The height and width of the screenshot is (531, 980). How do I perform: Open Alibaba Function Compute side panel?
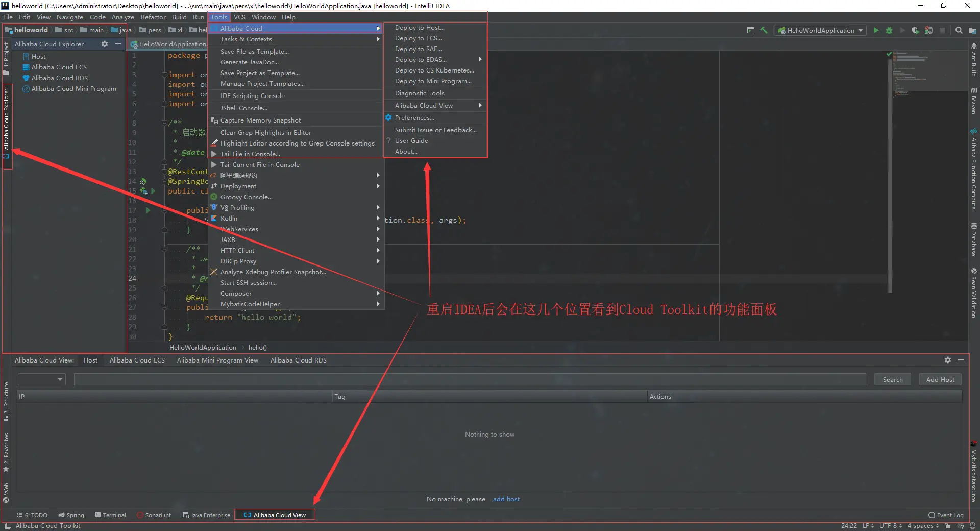coord(974,169)
